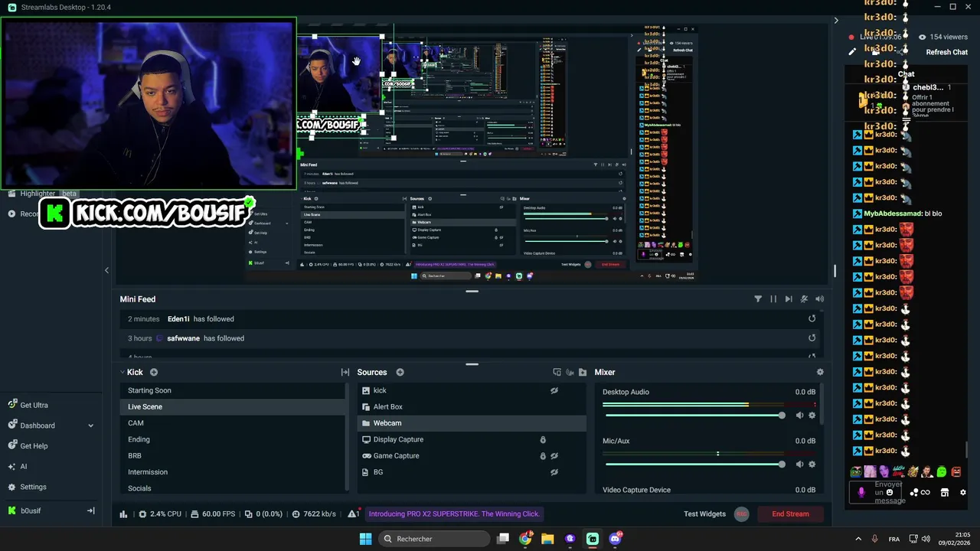Open source audio-mixer icon in Sources header

[570, 372]
